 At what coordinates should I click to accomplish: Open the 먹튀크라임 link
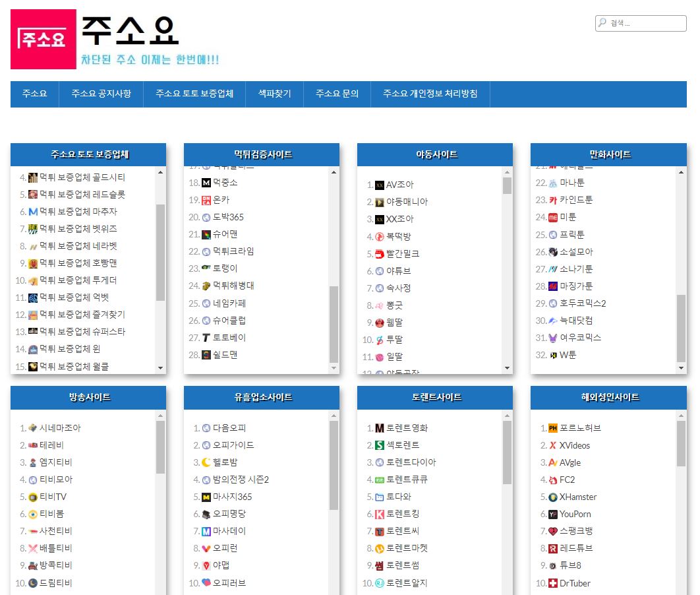[233, 251]
